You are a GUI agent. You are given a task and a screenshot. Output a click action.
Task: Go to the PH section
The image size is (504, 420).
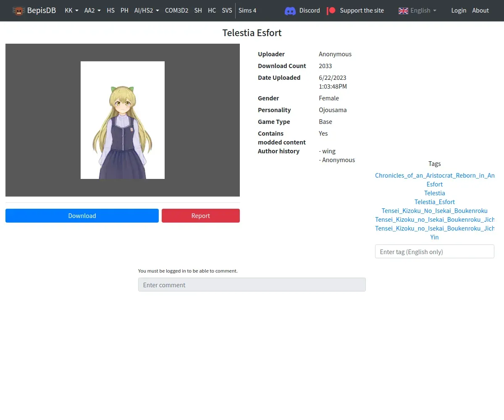(x=124, y=10)
